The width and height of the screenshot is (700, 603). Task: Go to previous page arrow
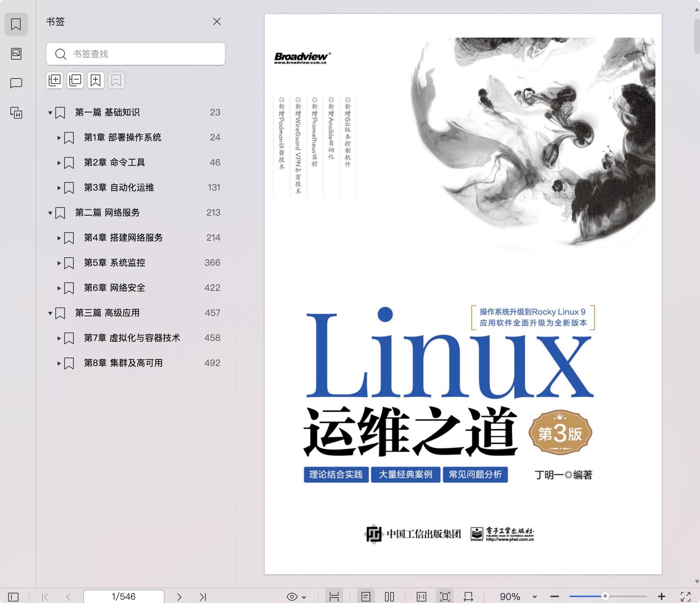click(x=68, y=597)
